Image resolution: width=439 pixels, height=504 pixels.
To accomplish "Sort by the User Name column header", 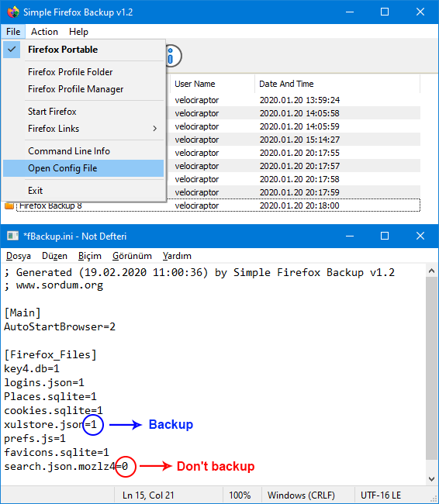I will 213,84.
